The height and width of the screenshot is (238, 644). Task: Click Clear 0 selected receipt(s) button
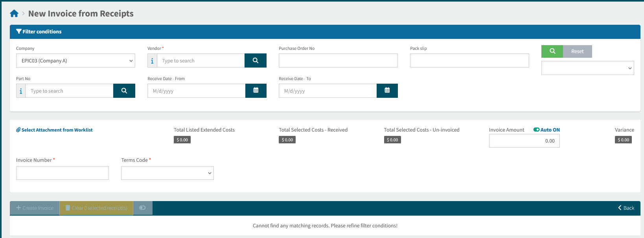[x=96, y=208]
